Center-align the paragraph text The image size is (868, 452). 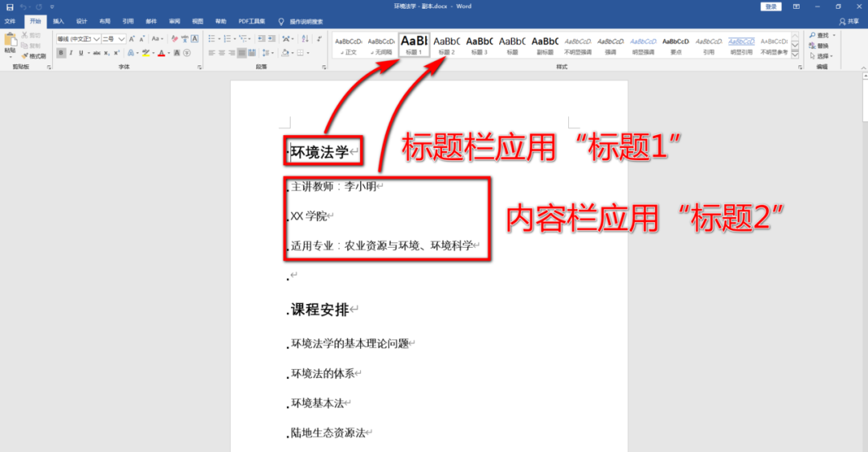[221, 53]
